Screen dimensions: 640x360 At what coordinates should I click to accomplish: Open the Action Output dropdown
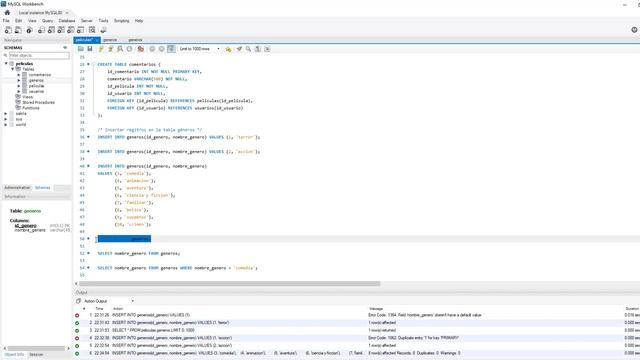(109, 301)
